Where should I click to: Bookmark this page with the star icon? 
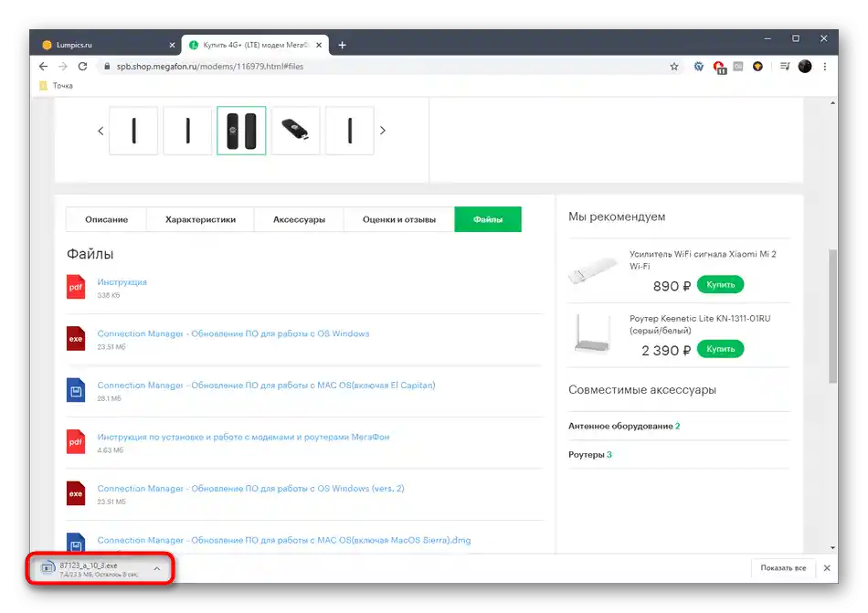673,67
